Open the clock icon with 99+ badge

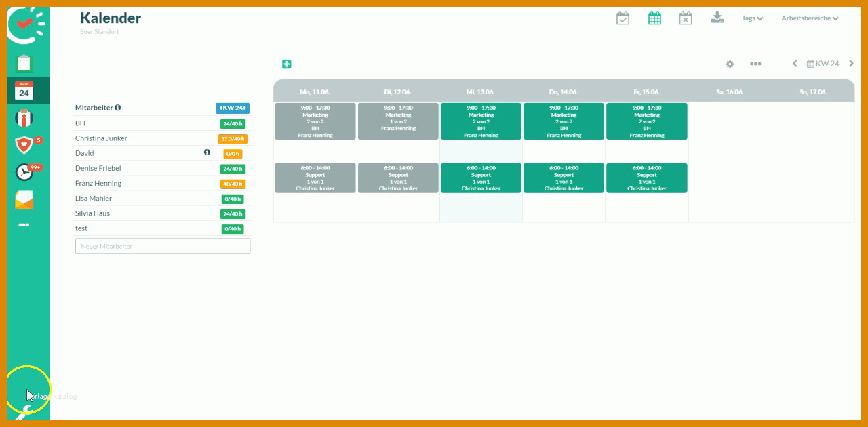point(24,172)
